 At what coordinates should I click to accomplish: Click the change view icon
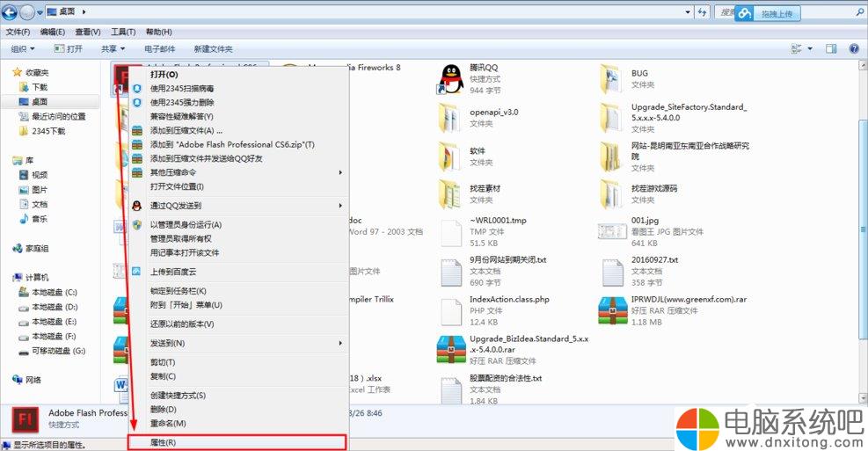[797, 48]
